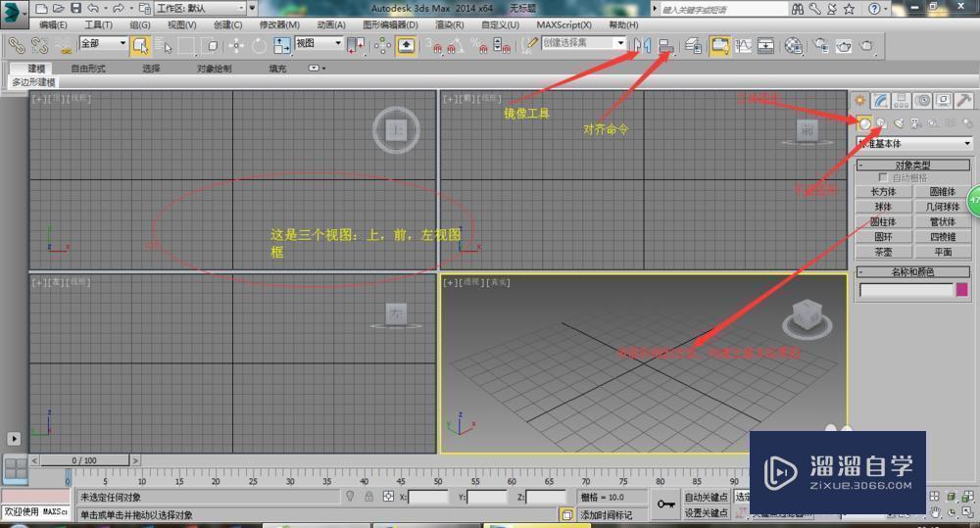Activate the Select Object tool
Screen dimensions: 980x528
(140, 46)
